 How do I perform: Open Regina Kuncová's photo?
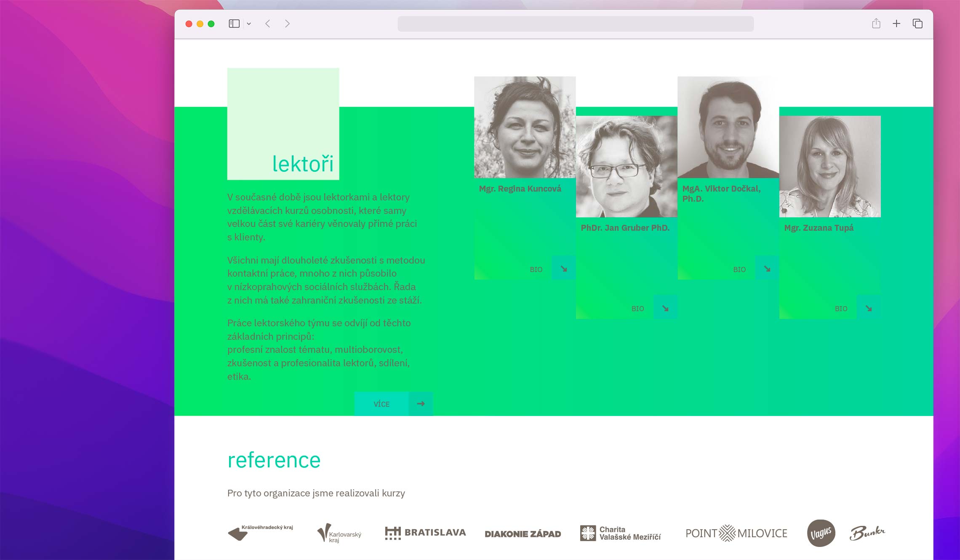tap(525, 127)
